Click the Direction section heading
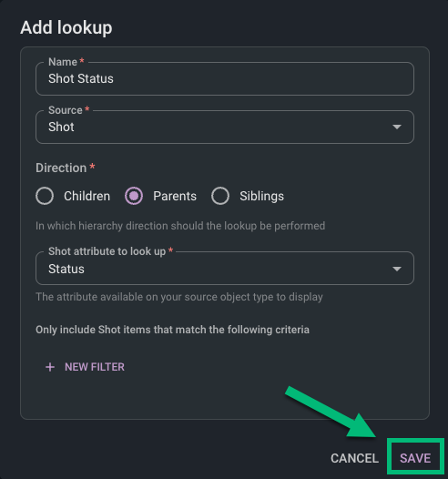This screenshot has width=448, height=479. coord(61,168)
